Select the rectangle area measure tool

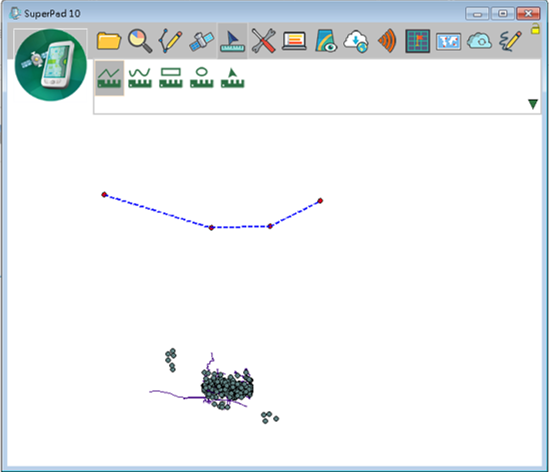click(x=171, y=78)
